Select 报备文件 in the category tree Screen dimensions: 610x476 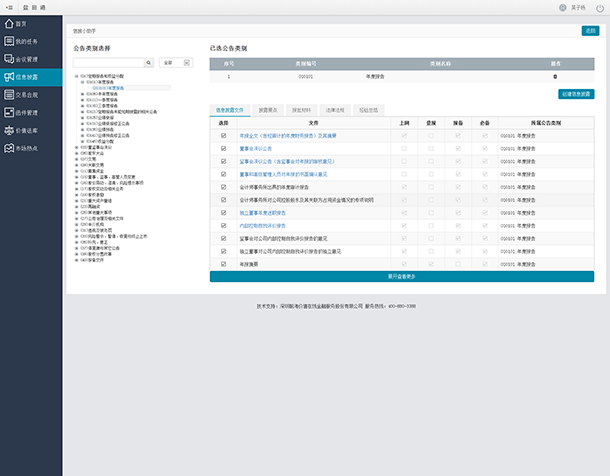pyautogui.click(x=92, y=260)
